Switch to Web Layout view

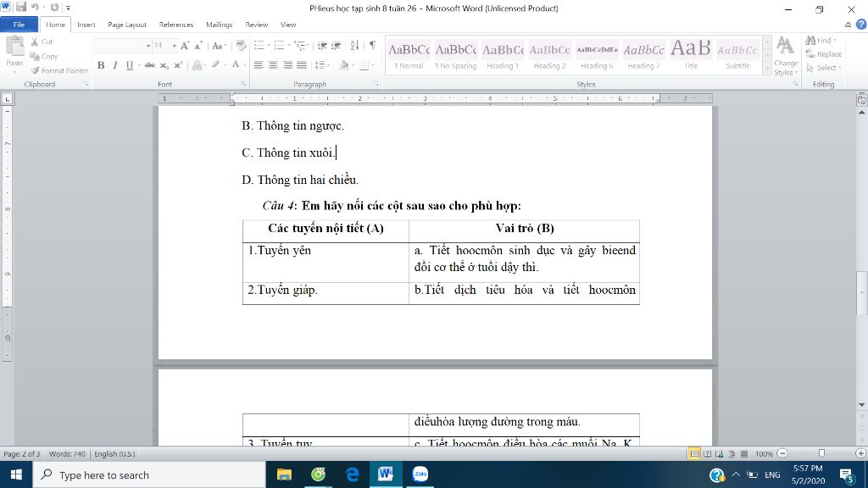(720, 454)
